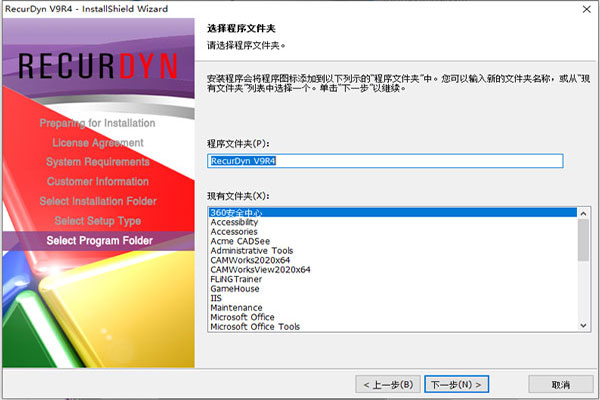Click the 下一步(N) next button

[456, 384]
